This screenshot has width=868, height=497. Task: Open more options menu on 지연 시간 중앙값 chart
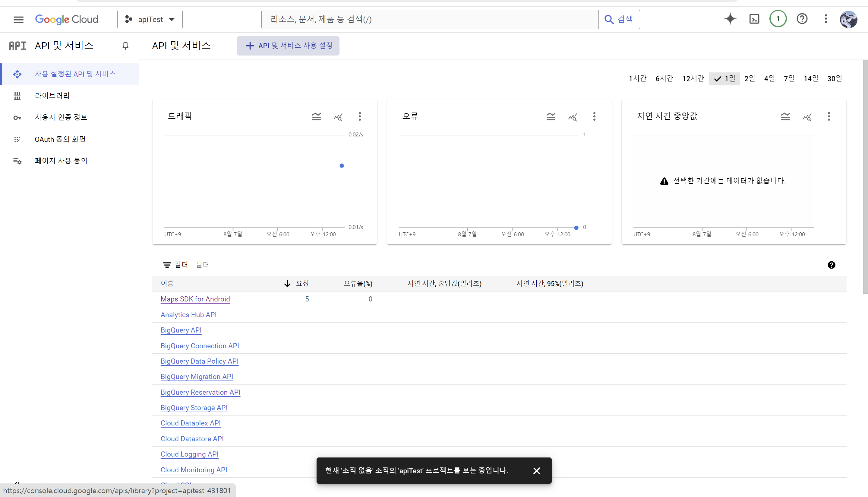pos(829,117)
